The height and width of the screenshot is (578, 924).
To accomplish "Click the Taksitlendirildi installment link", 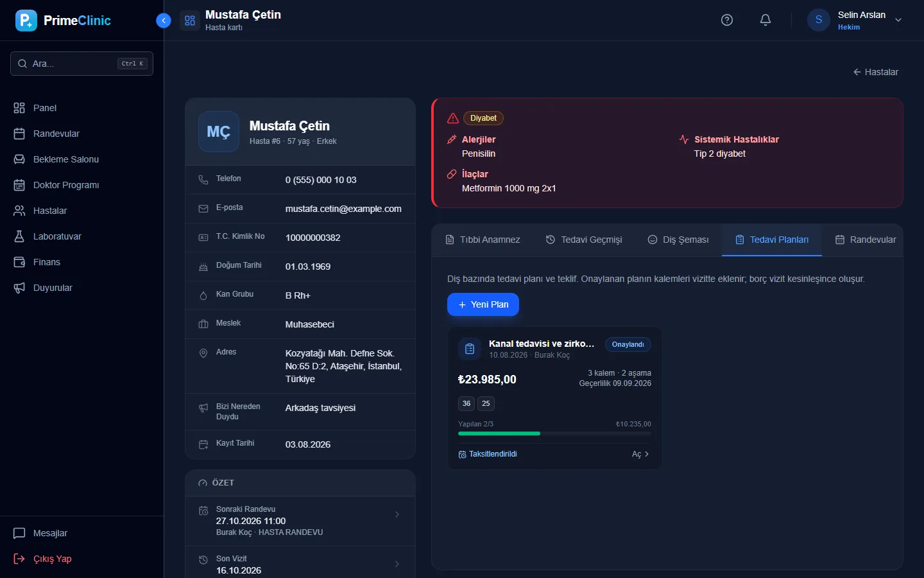I will pos(488,454).
